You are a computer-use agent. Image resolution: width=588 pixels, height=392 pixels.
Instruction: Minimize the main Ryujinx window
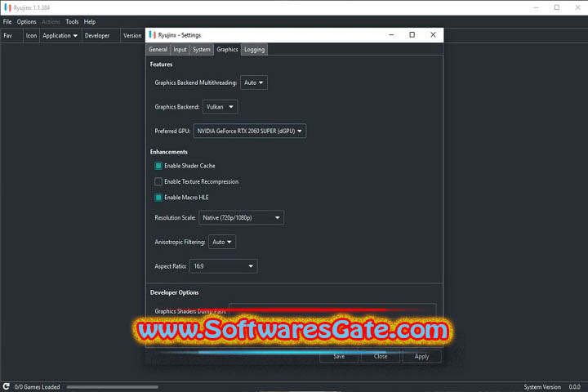coord(537,7)
